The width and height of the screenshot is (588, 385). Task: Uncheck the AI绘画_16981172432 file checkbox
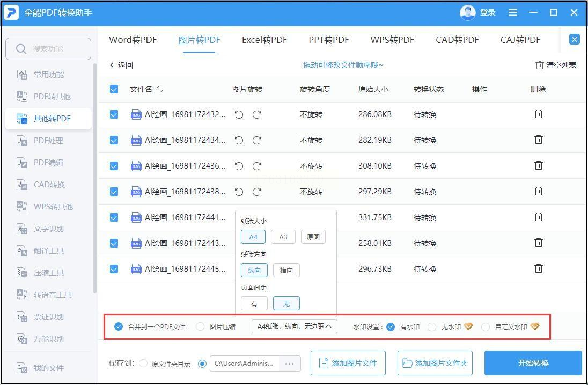pos(114,114)
